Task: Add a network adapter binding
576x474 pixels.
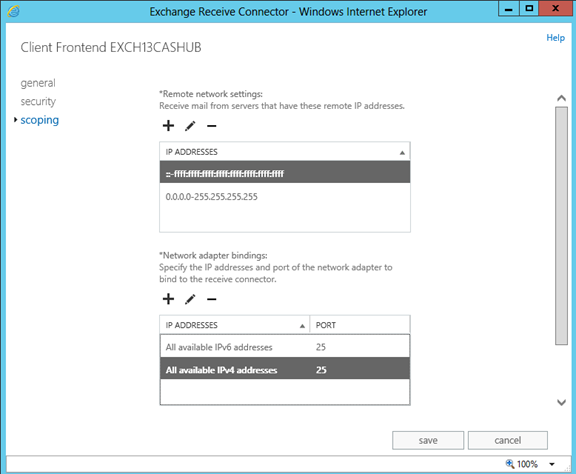Action: click(168, 299)
